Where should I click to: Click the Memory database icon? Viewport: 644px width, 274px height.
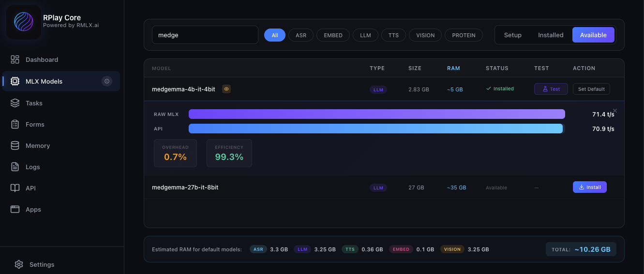coord(15,145)
